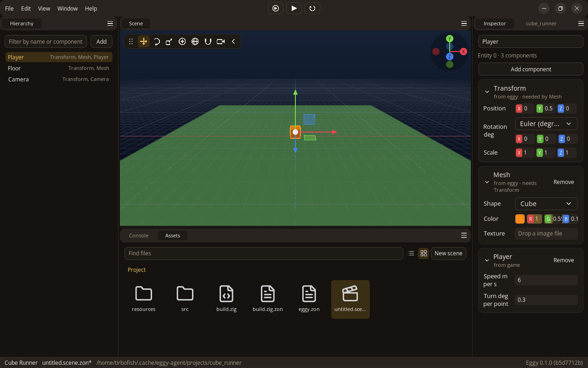
Task: Select the Camera entity in Hierarchy
Action: click(59, 79)
